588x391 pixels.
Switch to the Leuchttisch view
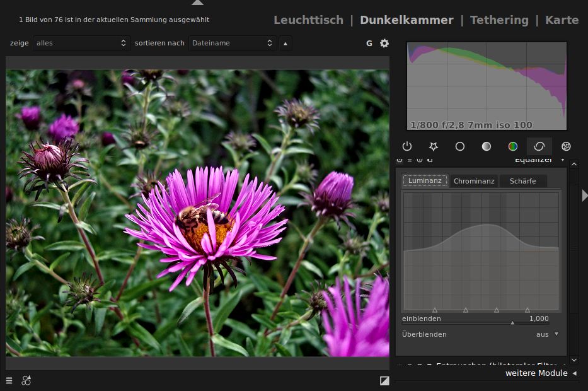point(308,20)
